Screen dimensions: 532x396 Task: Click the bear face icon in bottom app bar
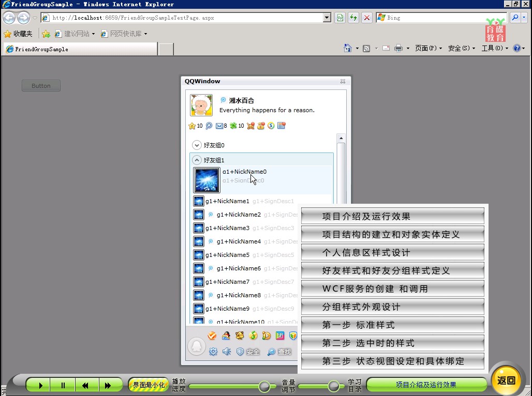(x=240, y=336)
